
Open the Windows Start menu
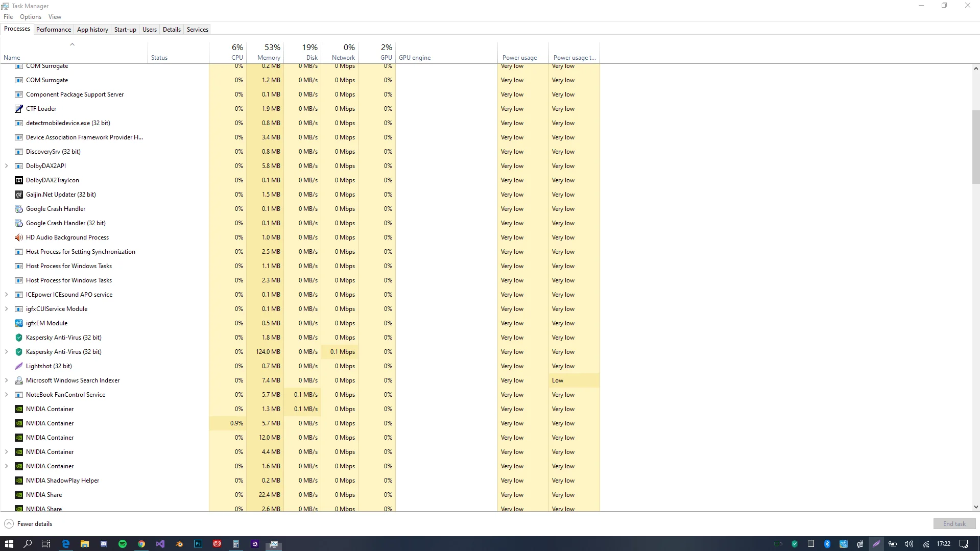(9, 544)
